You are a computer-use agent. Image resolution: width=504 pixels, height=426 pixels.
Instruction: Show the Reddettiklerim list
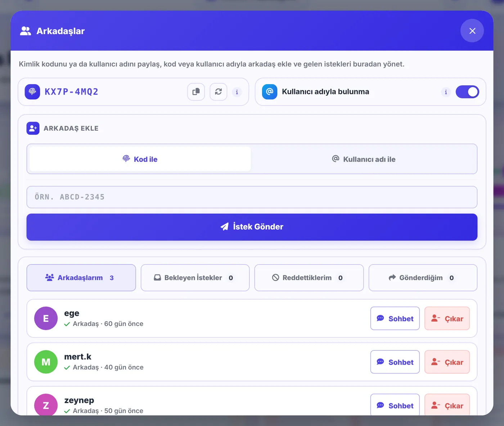(x=309, y=278)
